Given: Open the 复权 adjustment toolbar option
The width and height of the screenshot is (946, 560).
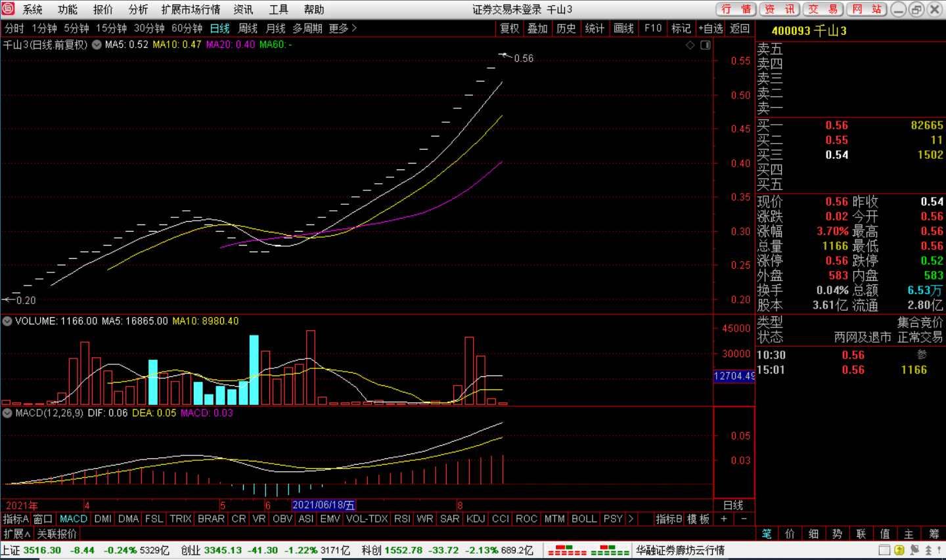Looking at the screenshot, I should point(509,28).
